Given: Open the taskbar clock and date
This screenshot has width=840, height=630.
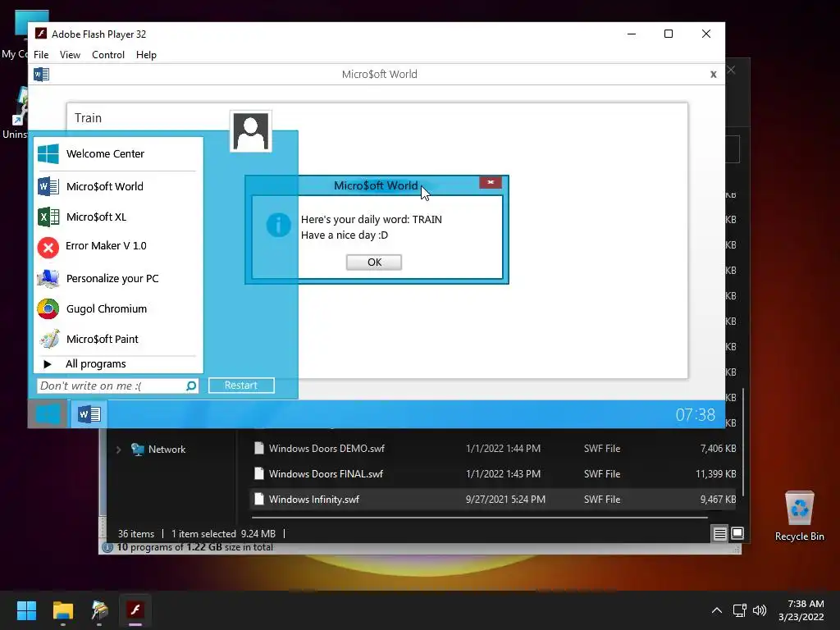Looking at the screenshot, I should 801,610.
